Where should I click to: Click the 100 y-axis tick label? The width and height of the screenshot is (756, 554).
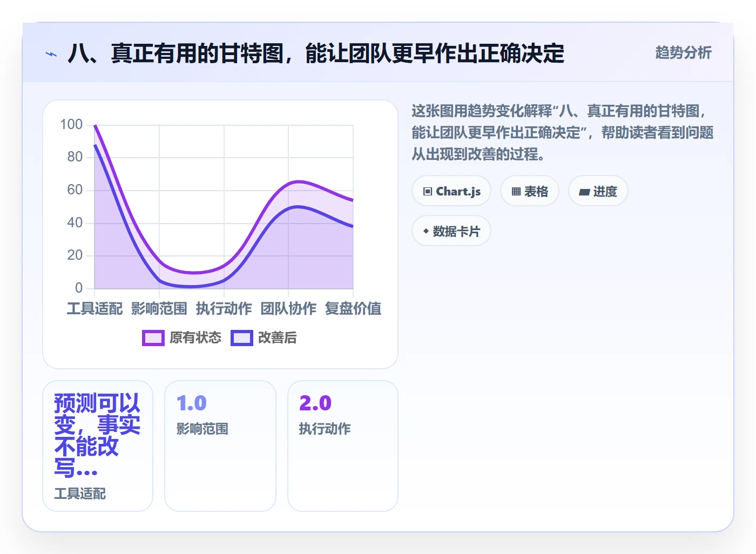71,125
